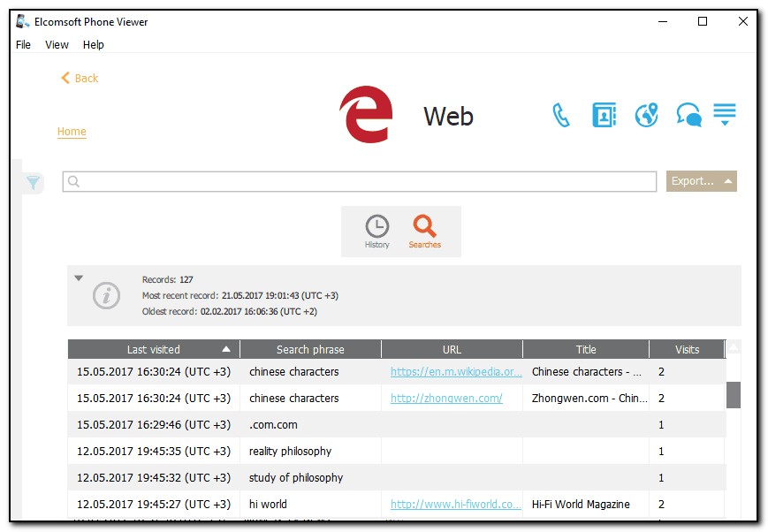The image size is (768, 532).
Task: Open the View menu
Action: [x=57, y=45]
